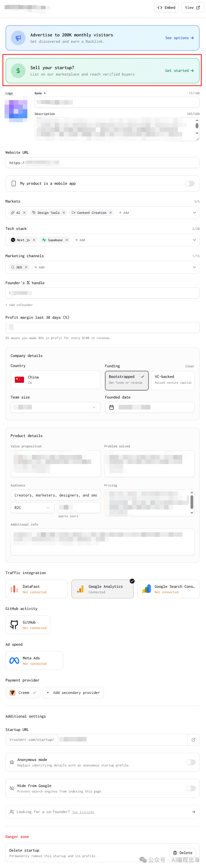
Task: Remove the Design Tools market tag
Action: (64, 213)
